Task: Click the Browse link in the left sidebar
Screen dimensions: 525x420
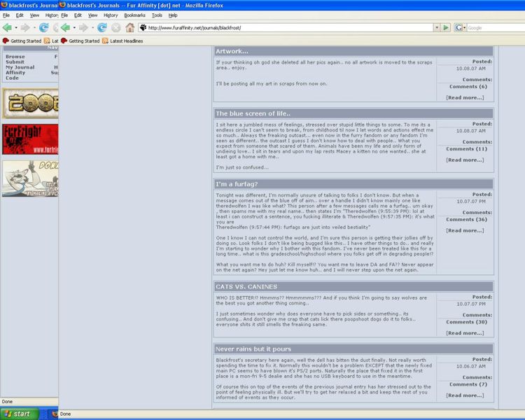Action: [15, 57]
